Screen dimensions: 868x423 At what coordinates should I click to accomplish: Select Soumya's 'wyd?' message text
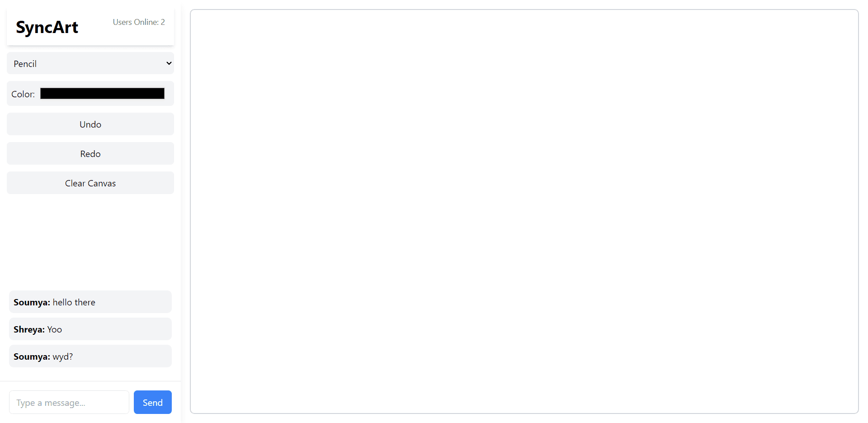tap(63, 356)
